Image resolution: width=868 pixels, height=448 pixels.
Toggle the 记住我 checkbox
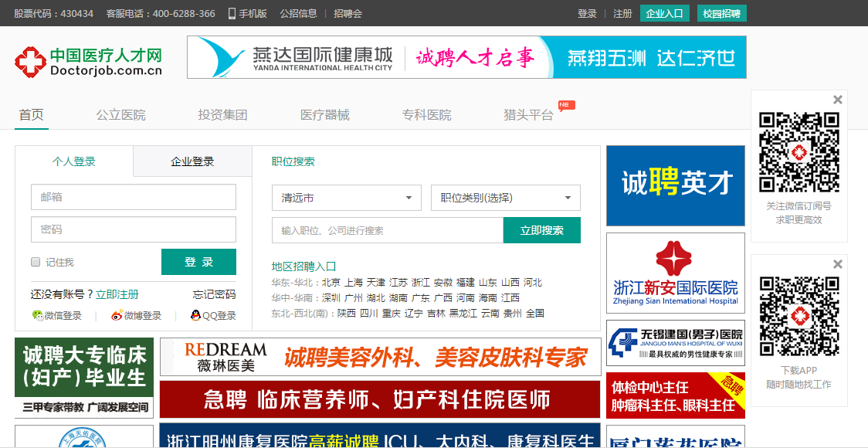(36, 262)
